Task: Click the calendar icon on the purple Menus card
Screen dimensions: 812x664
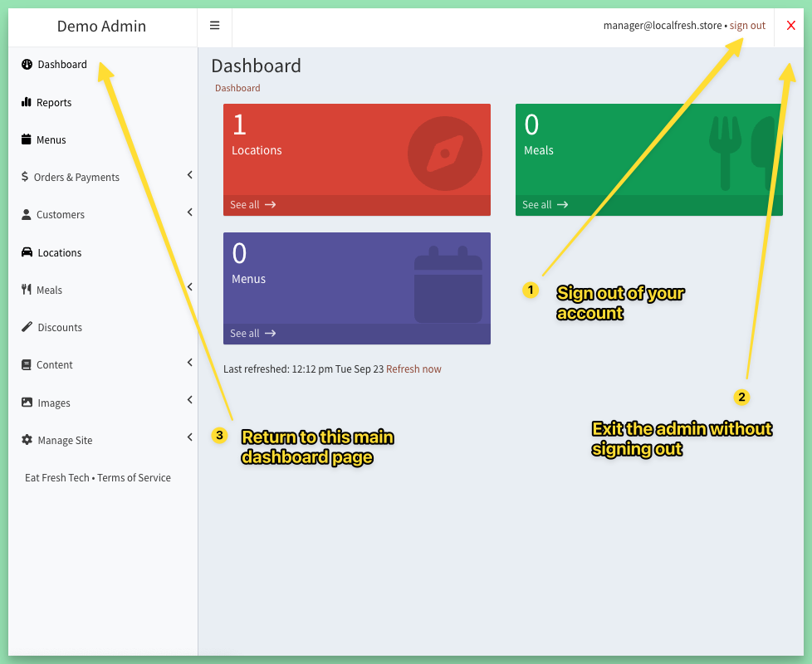Action: coord(448,284)
